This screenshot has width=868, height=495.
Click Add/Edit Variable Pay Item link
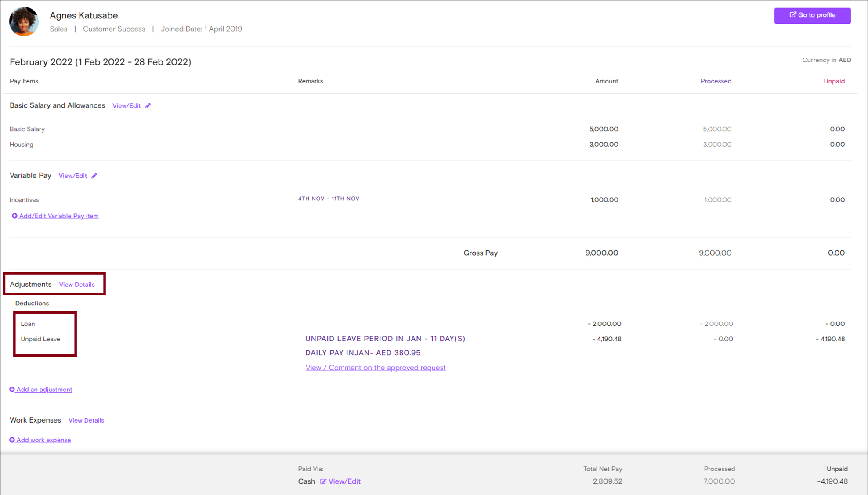pos(59,216)
